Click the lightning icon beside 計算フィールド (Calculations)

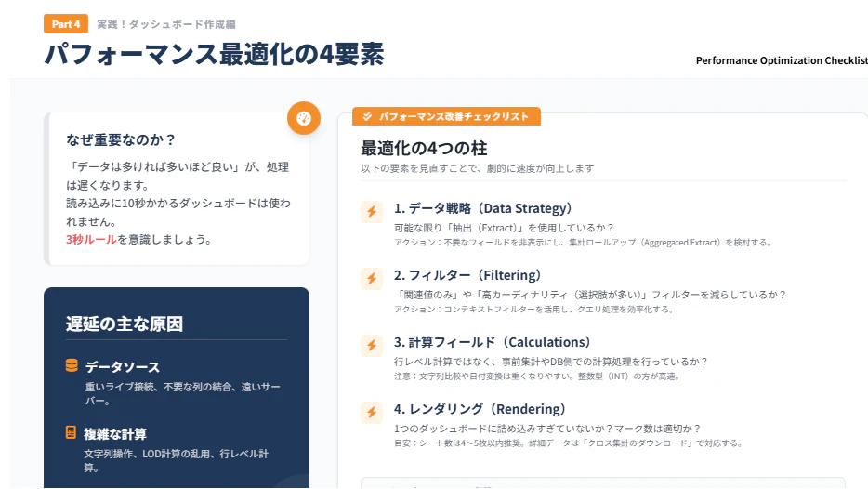[372, 346]
